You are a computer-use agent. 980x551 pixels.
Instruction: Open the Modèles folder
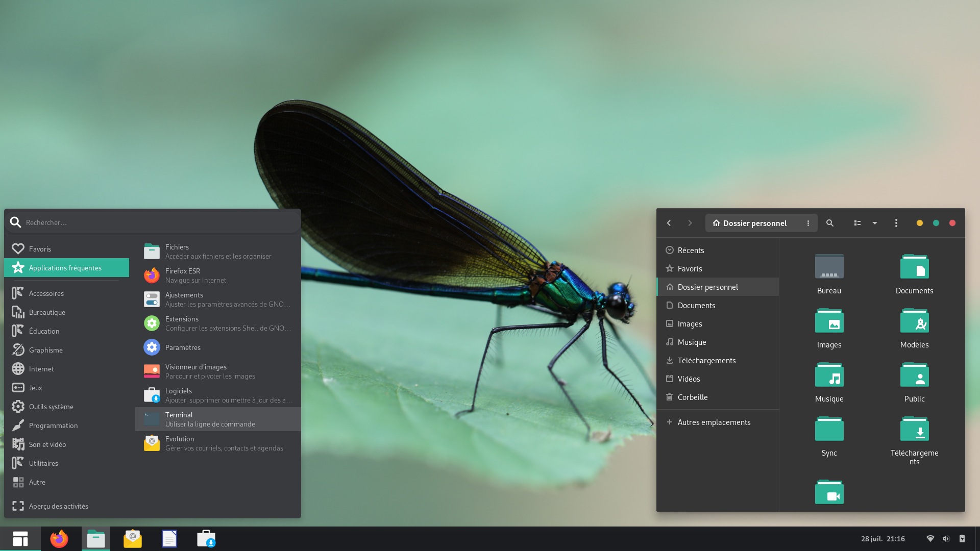pos(914,329)
